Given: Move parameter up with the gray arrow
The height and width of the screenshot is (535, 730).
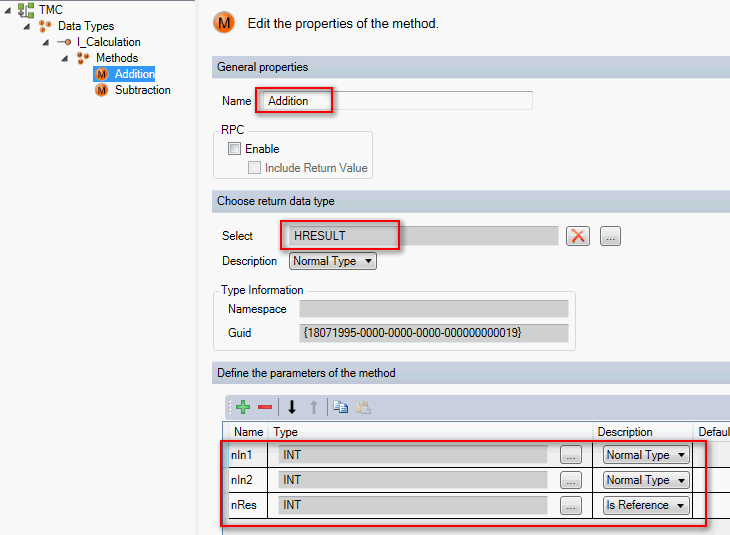Looking at the screenshot, I should 314,407.
